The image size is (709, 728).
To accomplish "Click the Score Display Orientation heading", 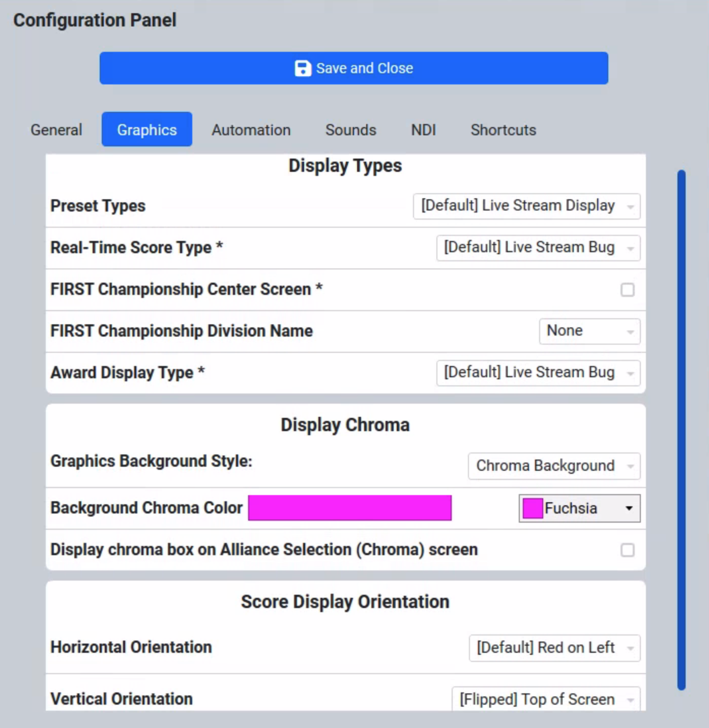I will (x=345, y=602).
